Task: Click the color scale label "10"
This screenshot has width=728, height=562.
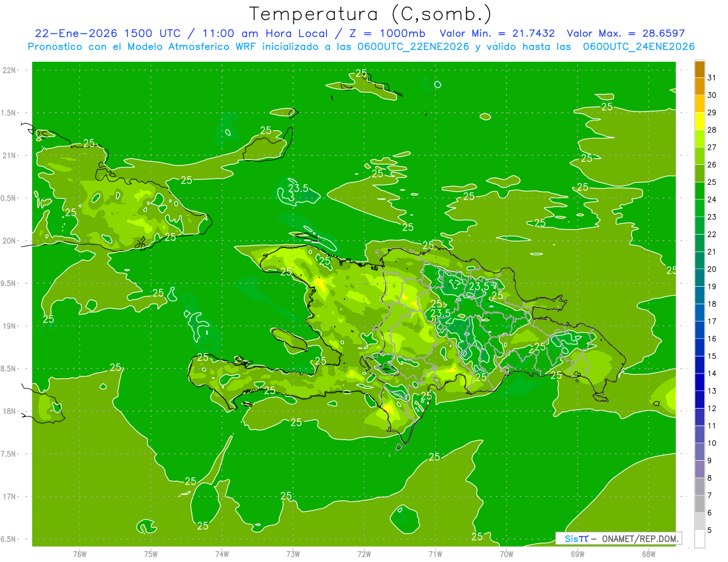Action: (712, 443)
